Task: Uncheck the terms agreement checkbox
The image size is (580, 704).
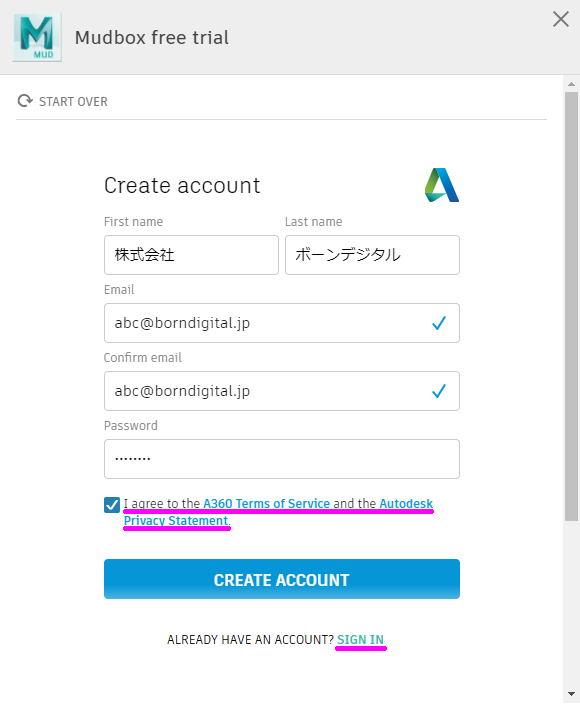Action: 112,505
